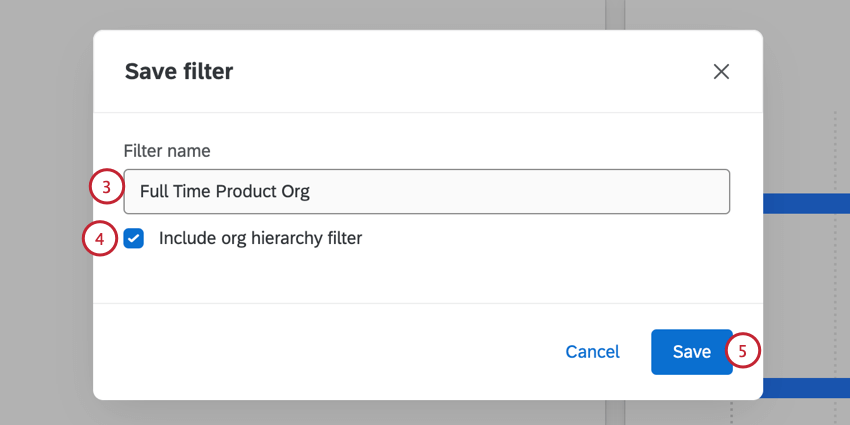
Task: Click the 'Filter name' field label
Action: (167, 151)
